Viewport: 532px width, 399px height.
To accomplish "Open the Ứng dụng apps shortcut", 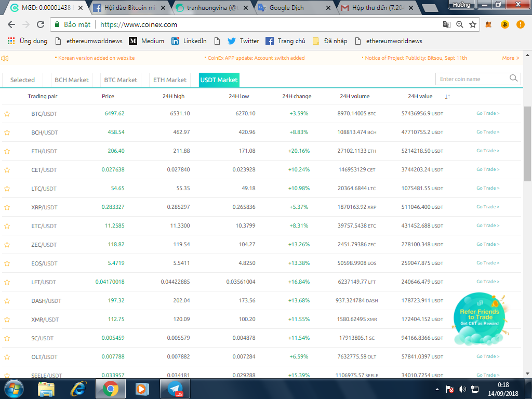I will [x=28, y=41].
